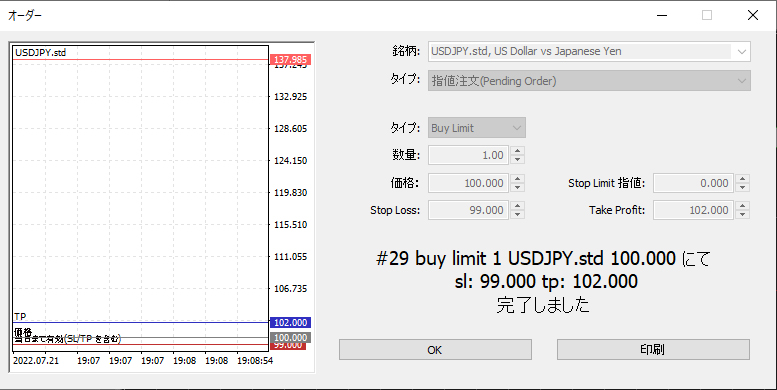Click the 印刷 print button
This screenshot has height=390, width=777.
(653, 350)
